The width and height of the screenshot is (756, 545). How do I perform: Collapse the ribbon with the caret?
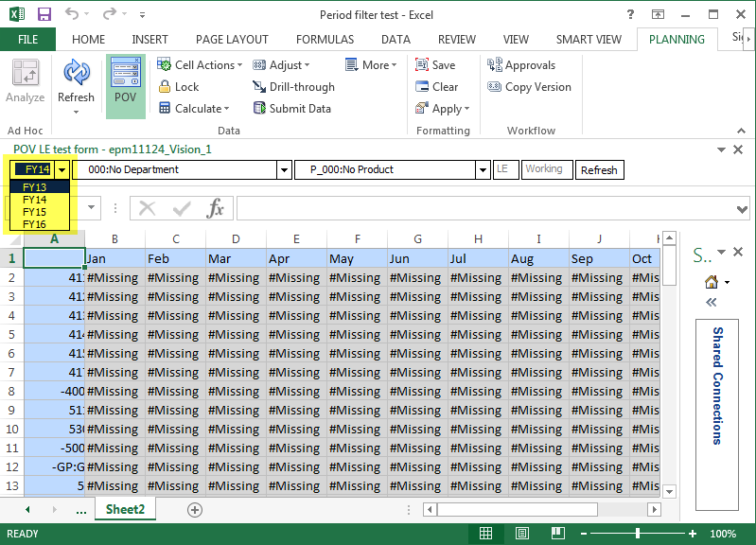tap(741, 131)
